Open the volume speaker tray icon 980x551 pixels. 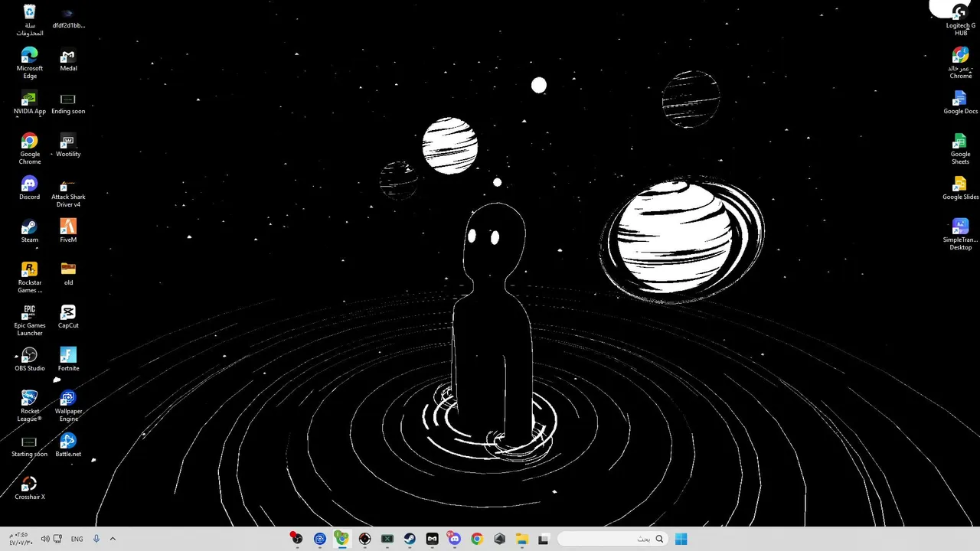click(44, 539)
